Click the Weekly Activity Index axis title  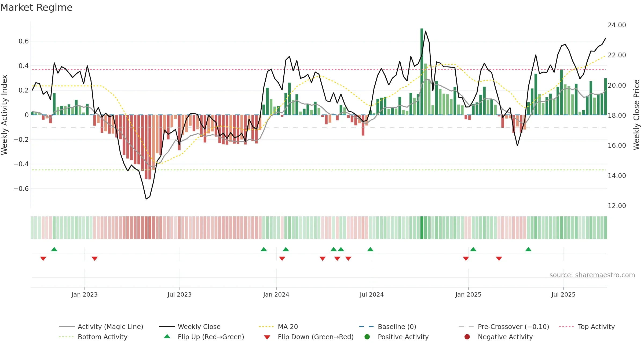(5, 115)
